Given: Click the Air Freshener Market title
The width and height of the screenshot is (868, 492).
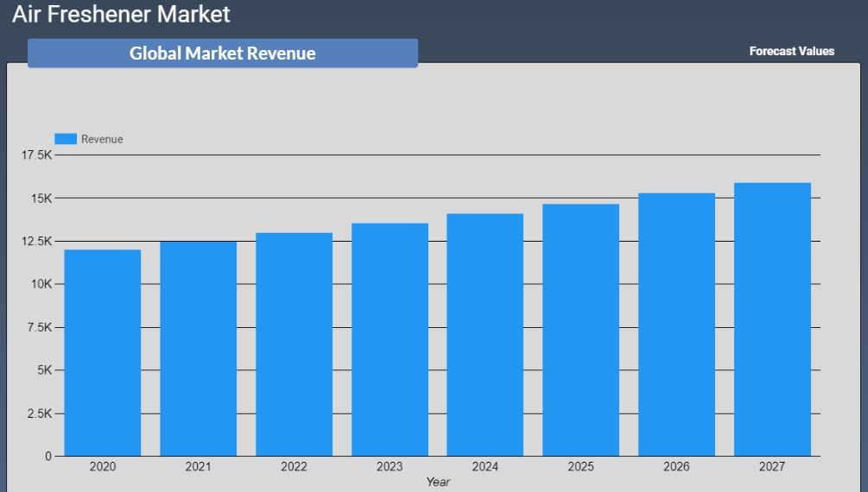Looking at the screenshot, I should (x=121, y=15).
